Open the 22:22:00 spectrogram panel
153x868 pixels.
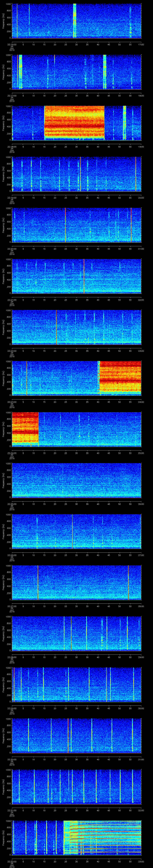pos(76,327)
